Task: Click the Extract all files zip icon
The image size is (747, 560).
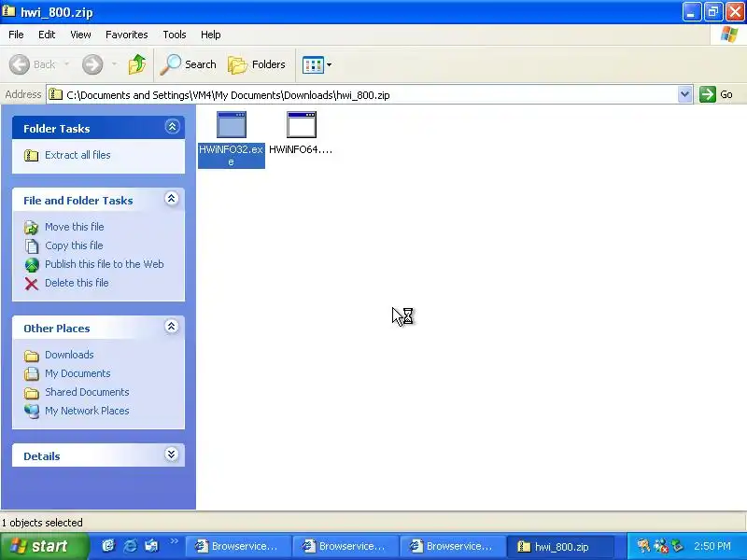Action: [32, 155]
